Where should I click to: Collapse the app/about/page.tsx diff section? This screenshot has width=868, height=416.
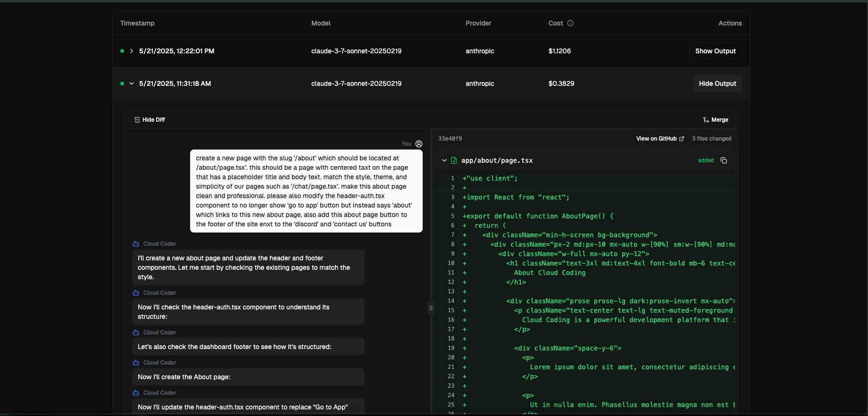coord(444,160)
